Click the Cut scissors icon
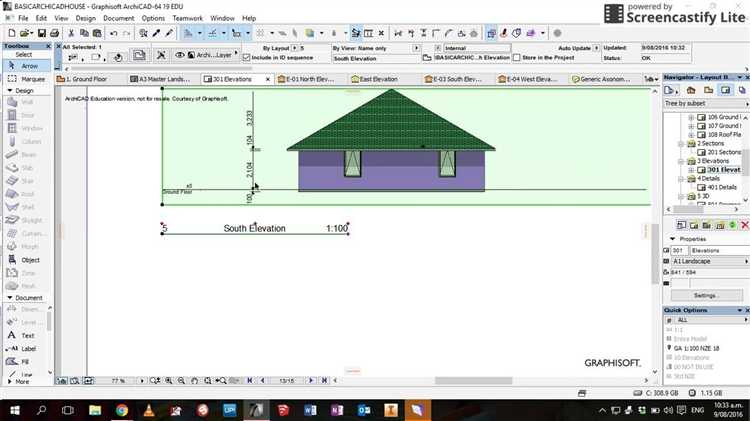 (71, 33)
